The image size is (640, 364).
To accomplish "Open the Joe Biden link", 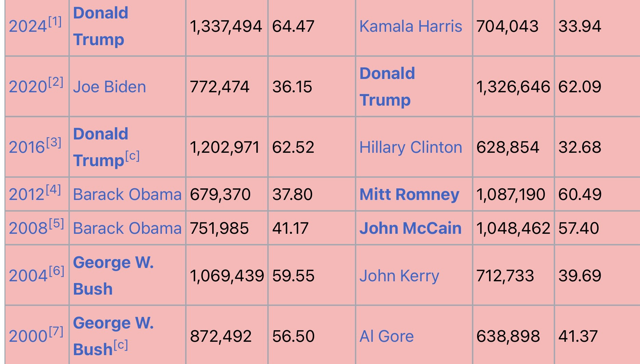I will 110,87.
